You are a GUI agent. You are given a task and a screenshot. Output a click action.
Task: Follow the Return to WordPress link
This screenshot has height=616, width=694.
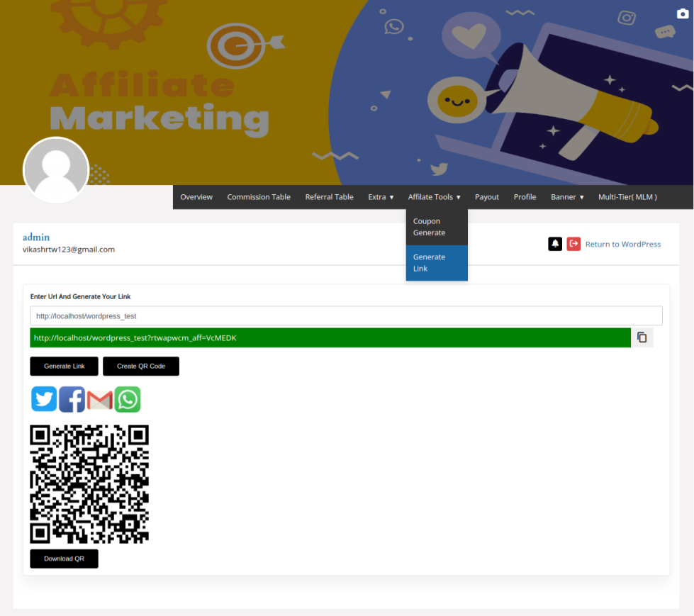[x=622, y=245]
